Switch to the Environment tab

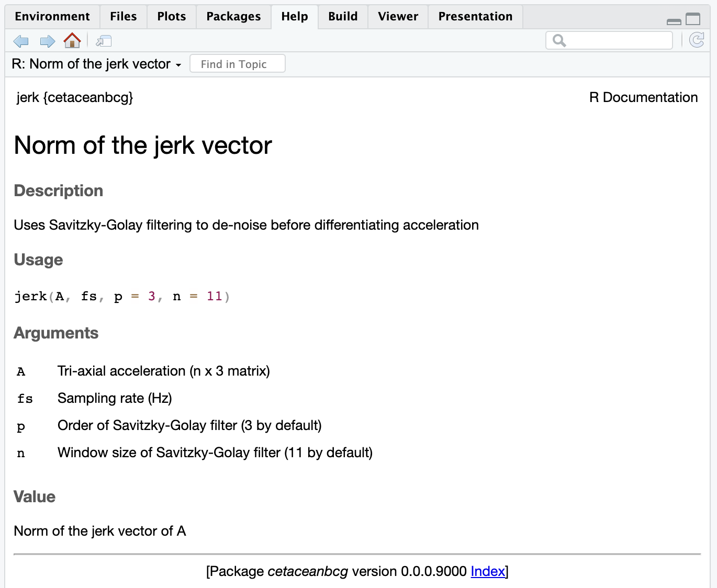[x=52, y=17]
